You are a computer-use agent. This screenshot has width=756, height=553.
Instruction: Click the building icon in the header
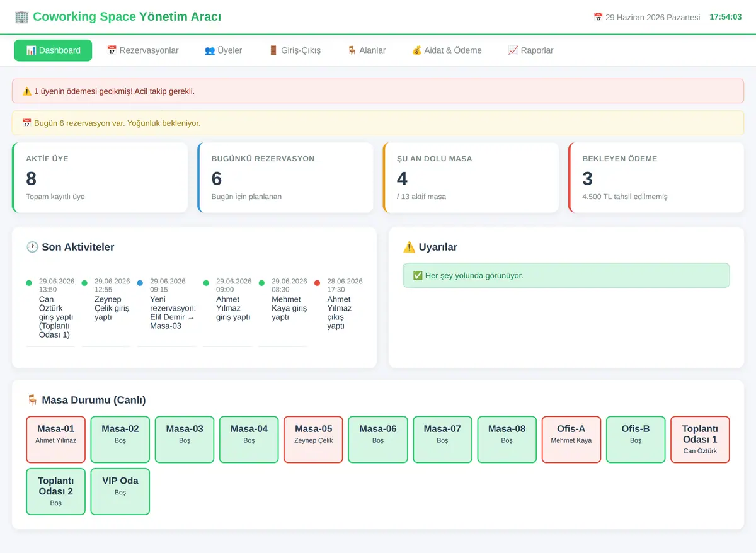[x=21, y=17]
